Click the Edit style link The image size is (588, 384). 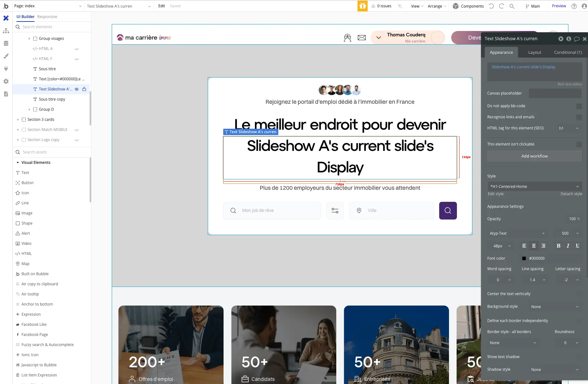tap(496, 194)
